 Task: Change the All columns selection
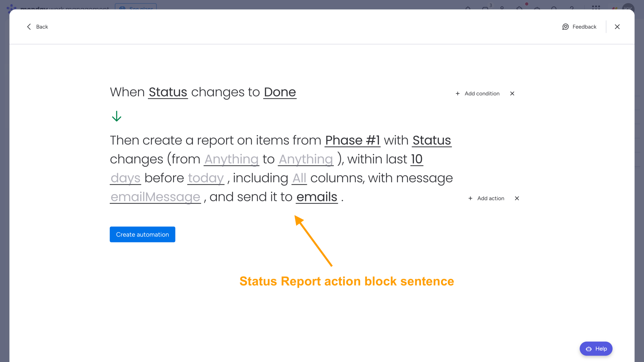(x=299, y=178)
